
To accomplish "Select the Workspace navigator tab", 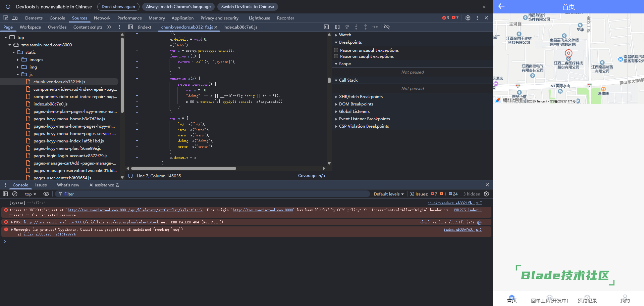I will click(x=30, y=27).
